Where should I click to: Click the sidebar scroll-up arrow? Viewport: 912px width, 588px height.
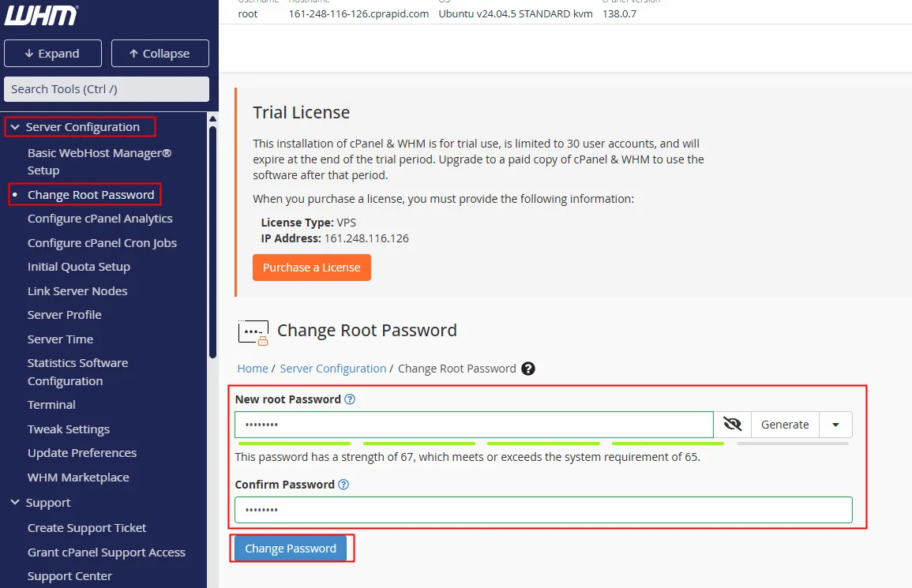[x=213, y=118]
